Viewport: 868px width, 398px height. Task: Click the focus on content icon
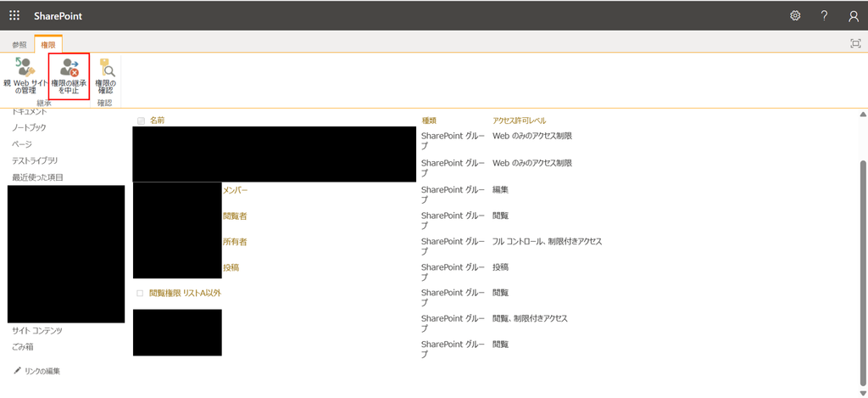[x=856, y=44]
